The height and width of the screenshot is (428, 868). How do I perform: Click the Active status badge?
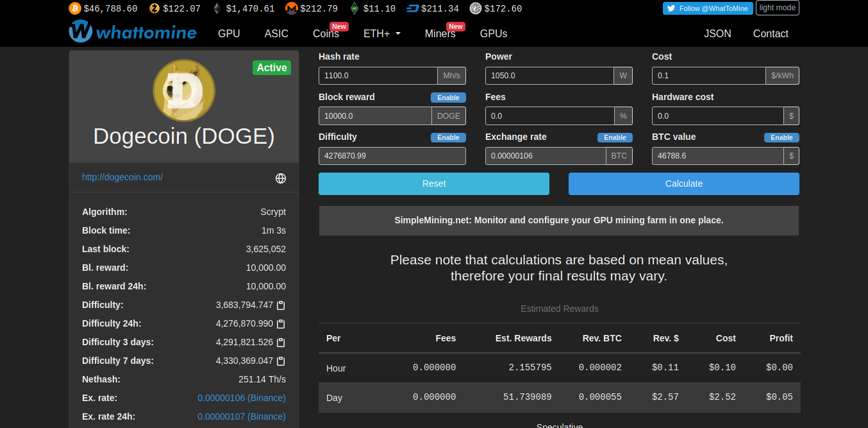pos(272,67)
